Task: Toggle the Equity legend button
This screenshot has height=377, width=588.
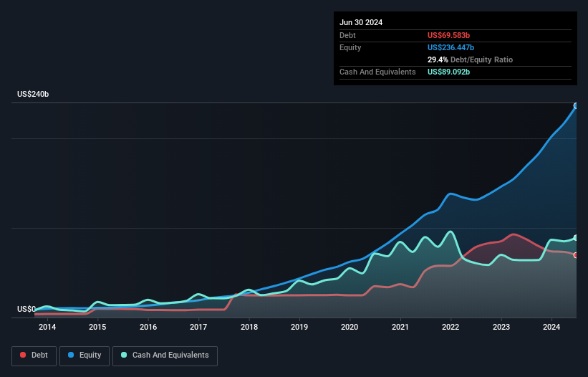Action: [x=85, y=355]
